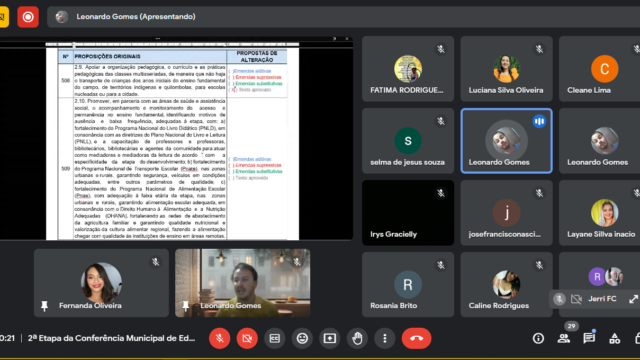
Task: Open meeting details info icon
Action: pos(538,338)
